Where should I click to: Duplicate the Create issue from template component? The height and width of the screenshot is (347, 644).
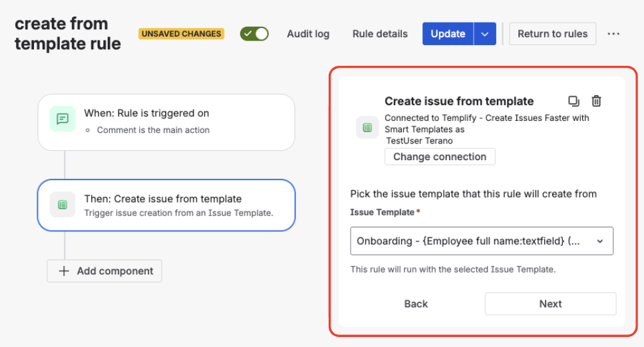573,101
